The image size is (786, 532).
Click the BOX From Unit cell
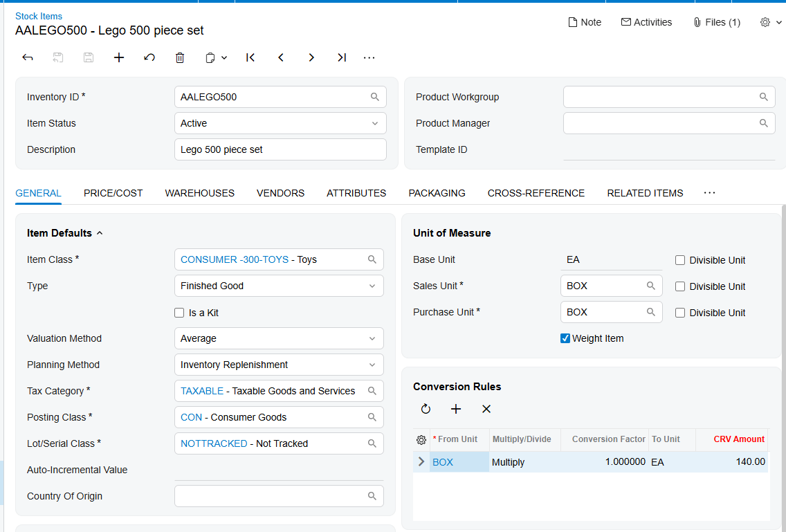click(x=459, y=462)
